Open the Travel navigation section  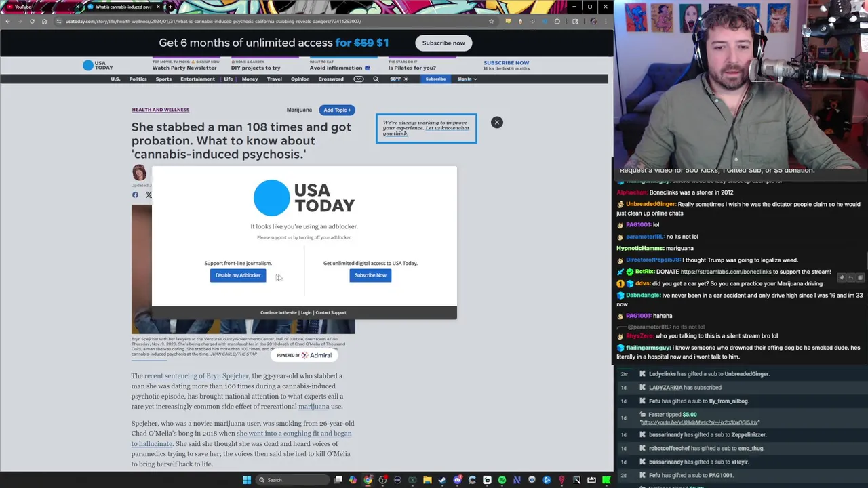(275, 79)
